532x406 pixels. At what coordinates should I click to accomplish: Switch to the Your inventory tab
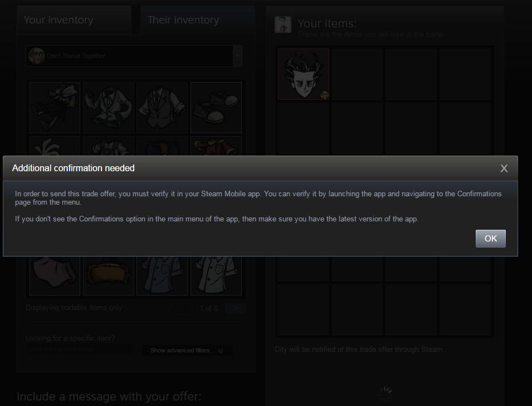point(74,20)
